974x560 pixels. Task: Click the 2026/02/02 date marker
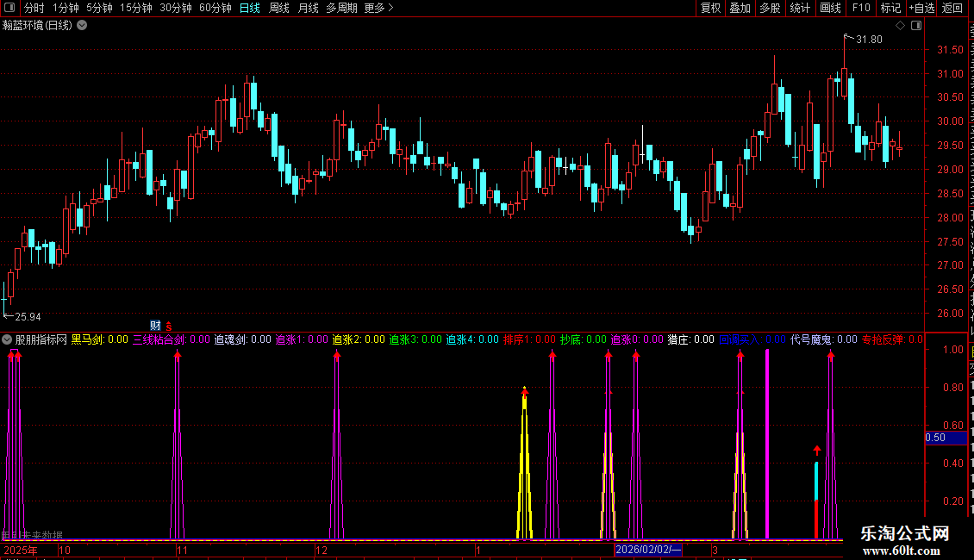[648, 550]
